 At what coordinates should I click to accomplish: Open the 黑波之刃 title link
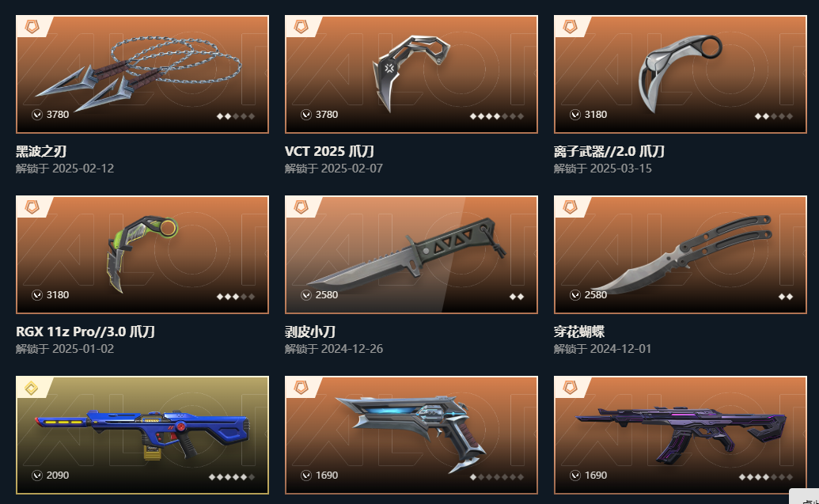tap(41, 151)
